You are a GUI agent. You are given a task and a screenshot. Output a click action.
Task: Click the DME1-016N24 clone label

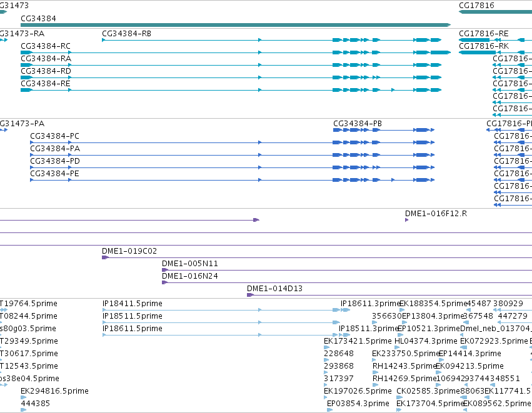(190, 276)
